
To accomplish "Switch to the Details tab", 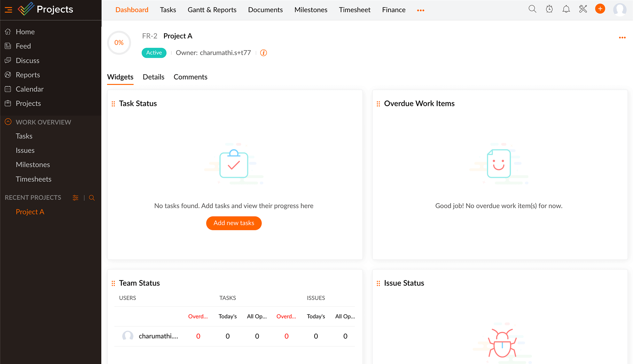I will [x=153, y=77].
